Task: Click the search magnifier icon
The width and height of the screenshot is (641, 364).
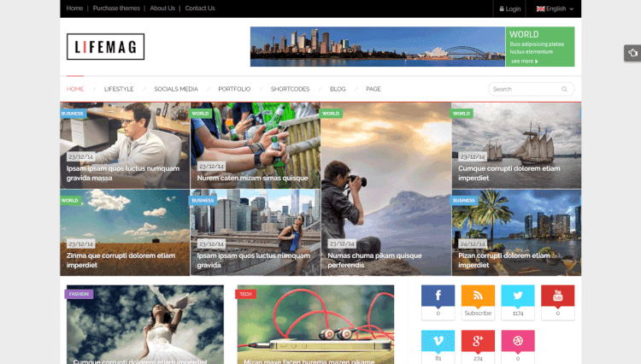Action: click(x=565, y=89)
